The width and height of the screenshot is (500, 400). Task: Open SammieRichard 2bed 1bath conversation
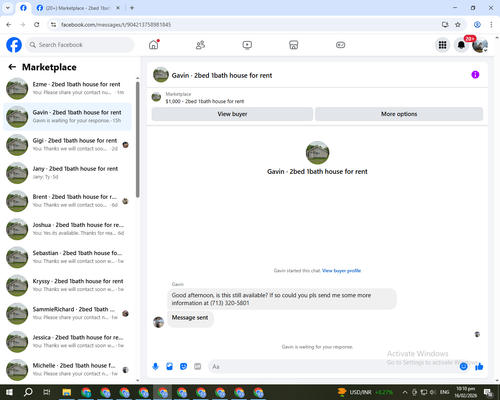(68, 313)
